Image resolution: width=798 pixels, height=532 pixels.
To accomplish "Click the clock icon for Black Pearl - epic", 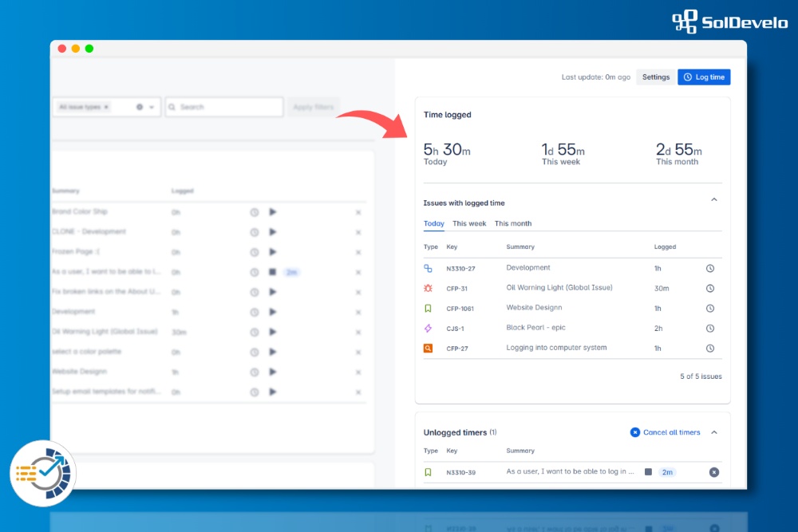I will [x=709, y=329].
